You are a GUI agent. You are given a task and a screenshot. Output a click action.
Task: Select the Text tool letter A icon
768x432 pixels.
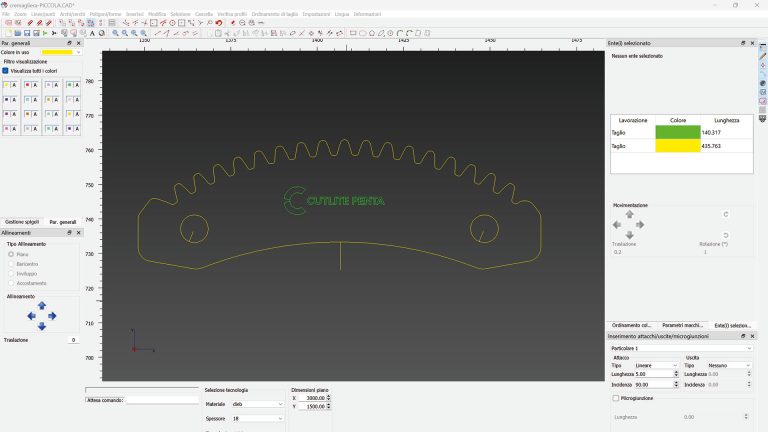click(92, 33)
